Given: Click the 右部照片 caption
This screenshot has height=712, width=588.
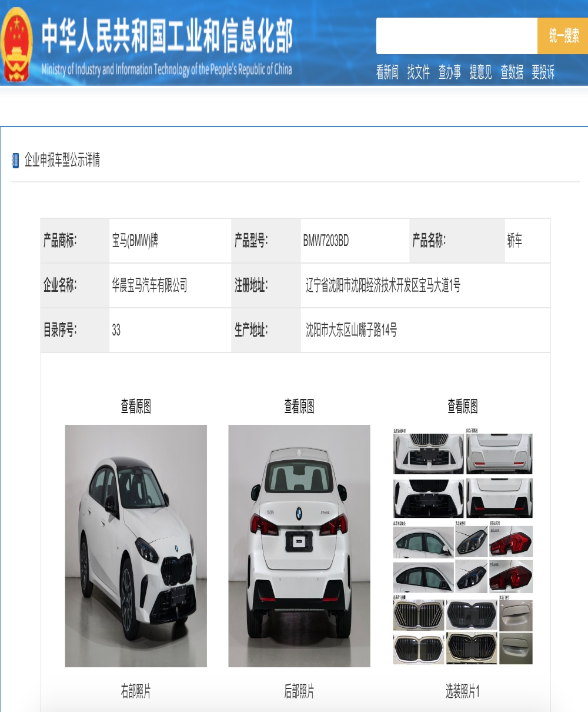Looking at the screenshot, I should tap(136, 691).
